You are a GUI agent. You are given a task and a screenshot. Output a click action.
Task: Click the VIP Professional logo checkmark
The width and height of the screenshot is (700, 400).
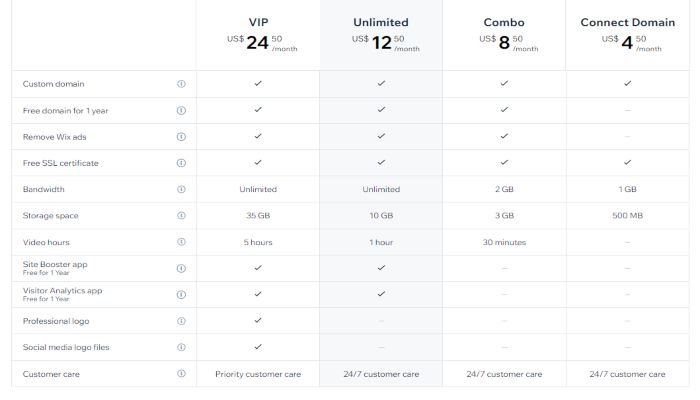[258, 320]
